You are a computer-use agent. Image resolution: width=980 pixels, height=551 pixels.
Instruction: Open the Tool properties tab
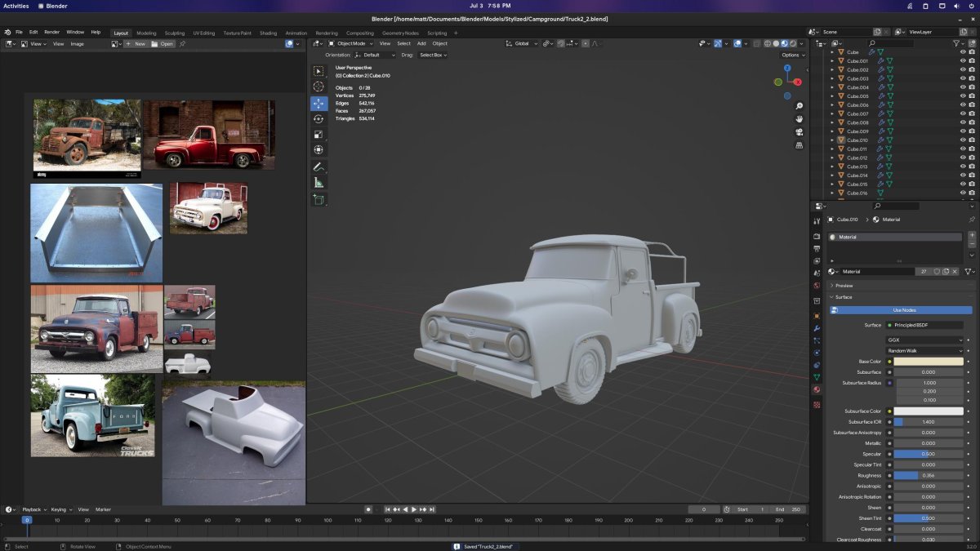point(817,221)
